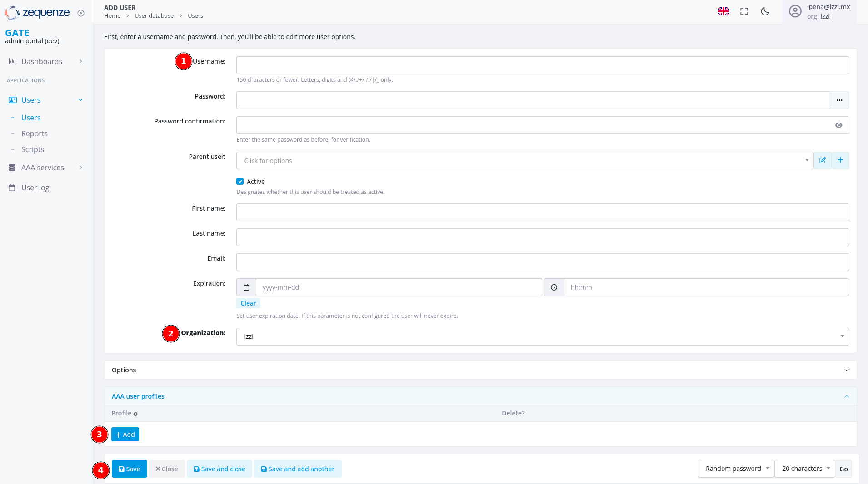The height and width of the screenshot is (484, 868).
Task: Expand AAA services menu item
Action: click(43, 168)
